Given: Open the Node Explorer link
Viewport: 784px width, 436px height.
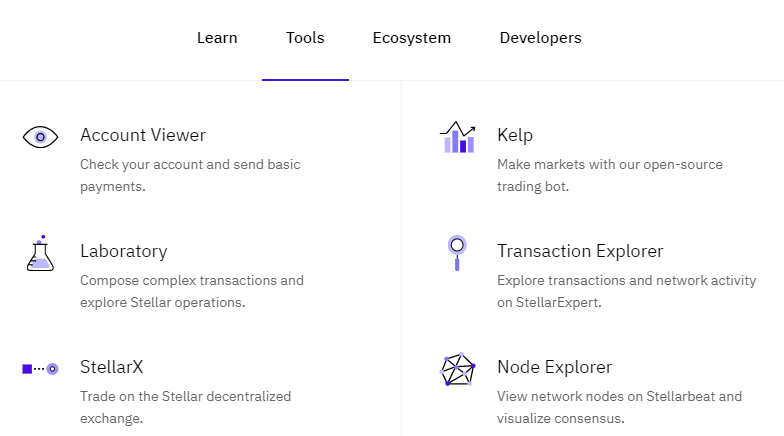Looking at the screenshot, I should [x=554, y=367].
